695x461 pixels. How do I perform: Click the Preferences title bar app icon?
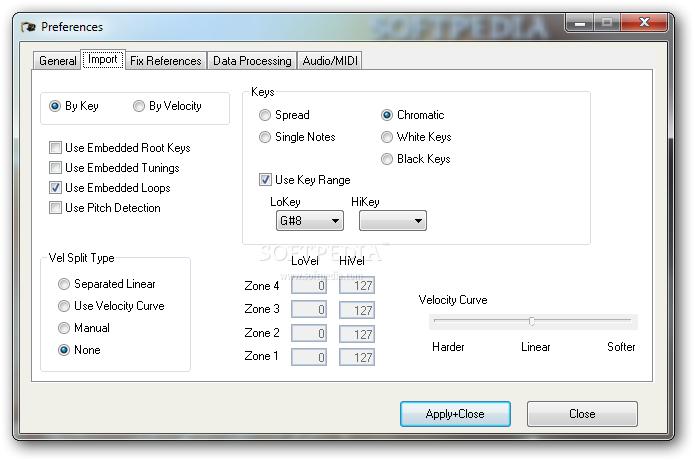pyautogui.click(x=28, y=27)
